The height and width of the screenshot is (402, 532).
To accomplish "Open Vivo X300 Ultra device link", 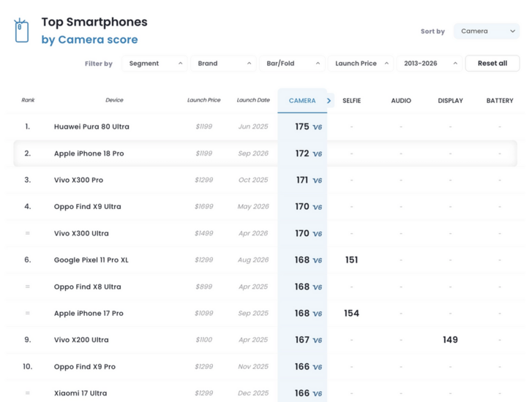I will tap(81, 234).
